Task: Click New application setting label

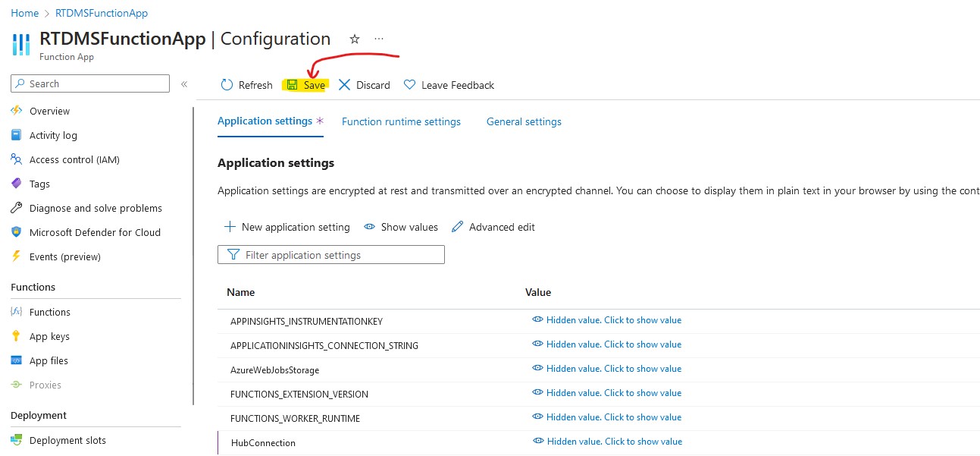Action: tap(296, 227)
